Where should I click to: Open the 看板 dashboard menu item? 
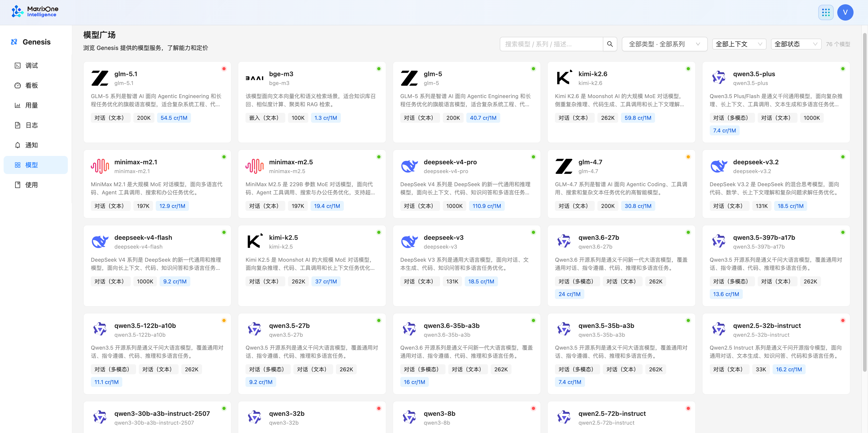click(36, 86)
